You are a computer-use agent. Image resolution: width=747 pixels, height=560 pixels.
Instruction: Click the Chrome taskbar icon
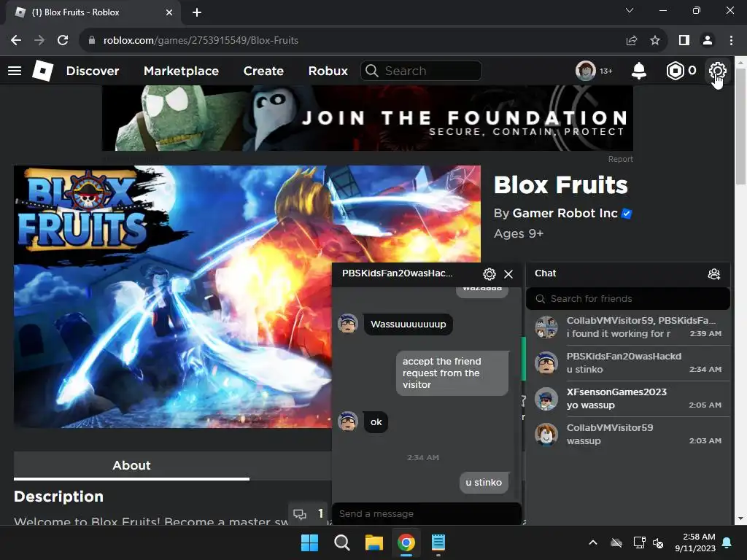406,542
